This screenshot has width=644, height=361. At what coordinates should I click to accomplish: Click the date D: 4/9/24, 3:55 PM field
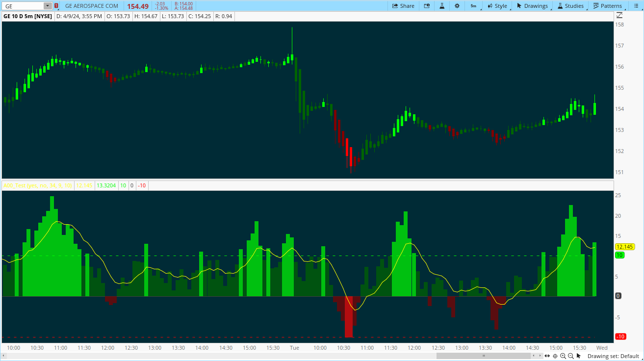pos(79,16)
